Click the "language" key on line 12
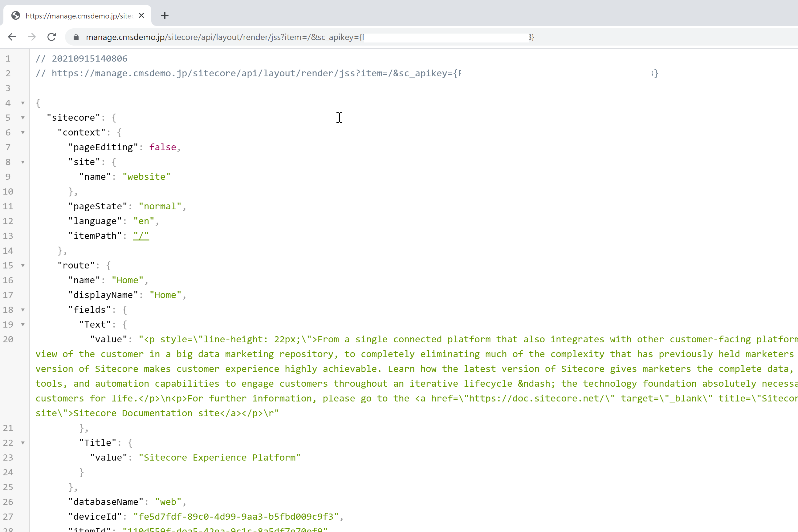This screenshot has height=532, width=798. 95,221
